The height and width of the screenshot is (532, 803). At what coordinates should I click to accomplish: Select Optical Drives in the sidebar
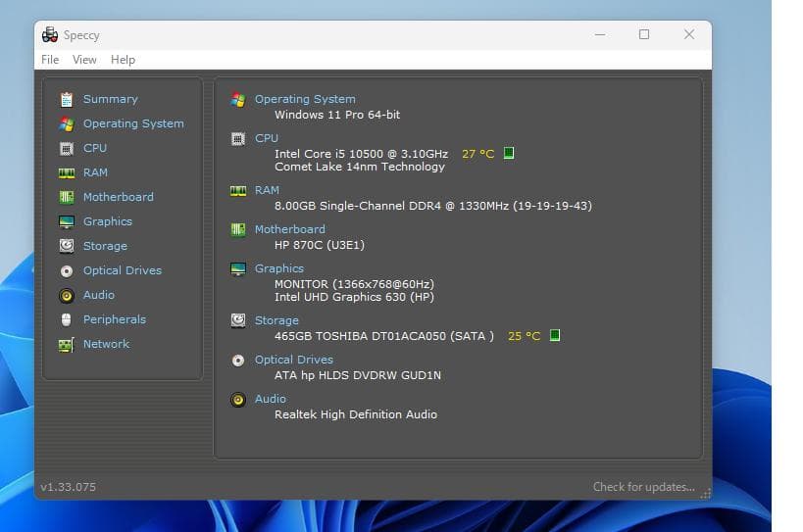coord(123,270)
